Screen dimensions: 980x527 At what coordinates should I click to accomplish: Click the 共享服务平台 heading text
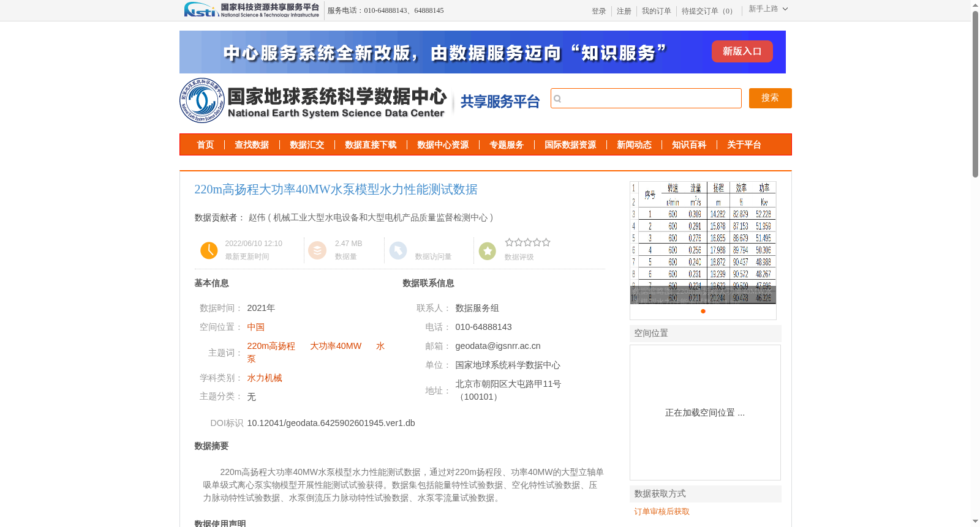tap(500, 102)
